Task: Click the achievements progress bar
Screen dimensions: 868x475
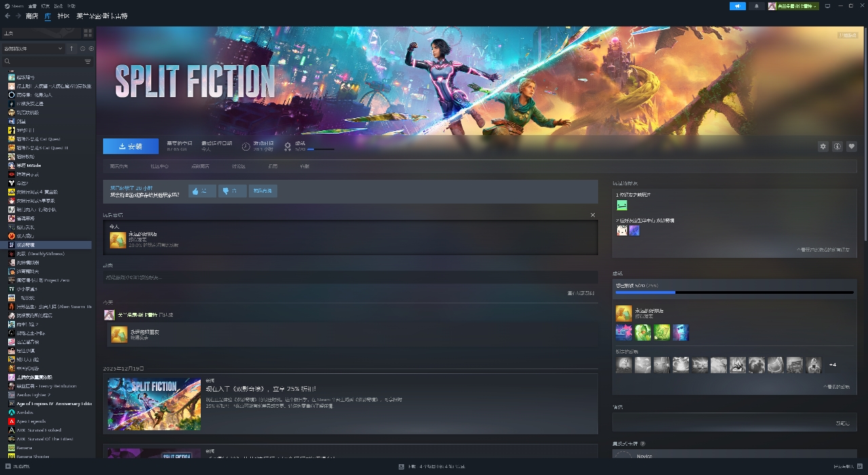Action: (x=734, y=292)
